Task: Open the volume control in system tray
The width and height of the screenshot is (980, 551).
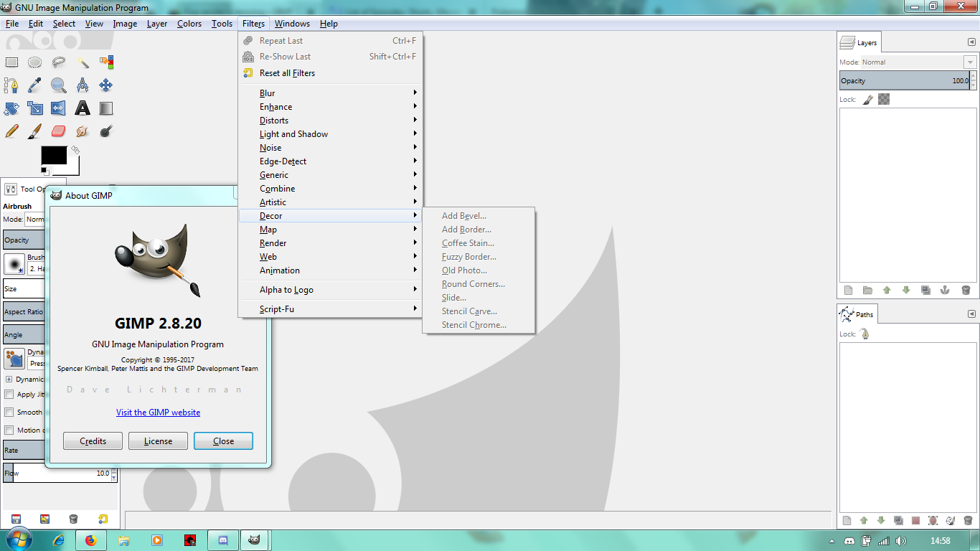Action: tap(901, 540)
